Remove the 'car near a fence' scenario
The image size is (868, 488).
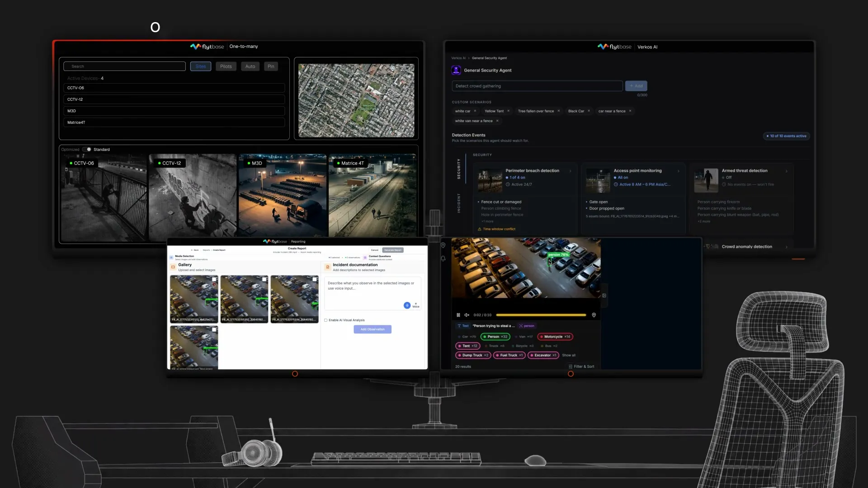630,111
